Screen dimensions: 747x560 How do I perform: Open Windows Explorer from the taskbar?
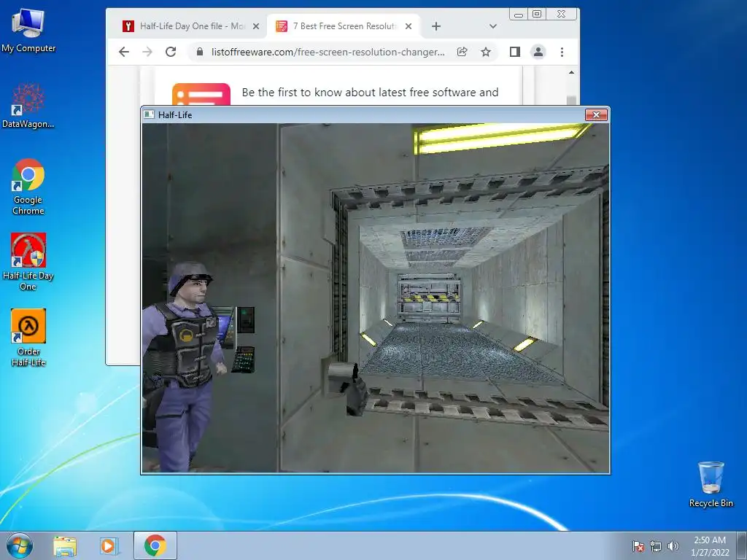[x=65, y=545]
